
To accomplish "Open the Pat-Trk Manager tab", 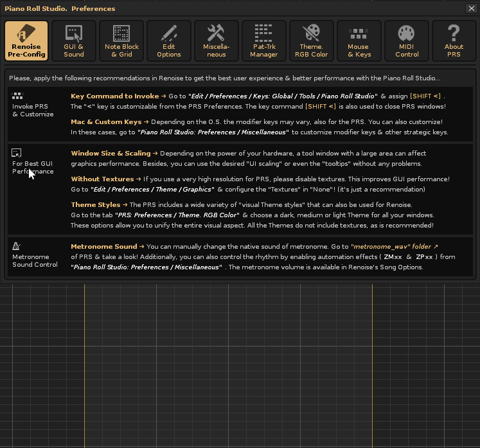I will pos(264,40).
